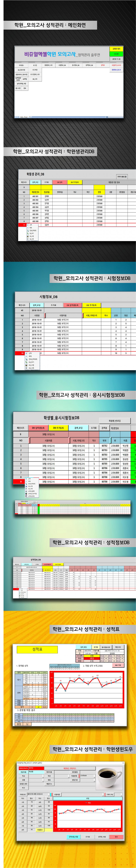Click red DB 등록 in 학원생 관리_DB
The width and height of the screenshot is (136, 868).
click(60, 182)
